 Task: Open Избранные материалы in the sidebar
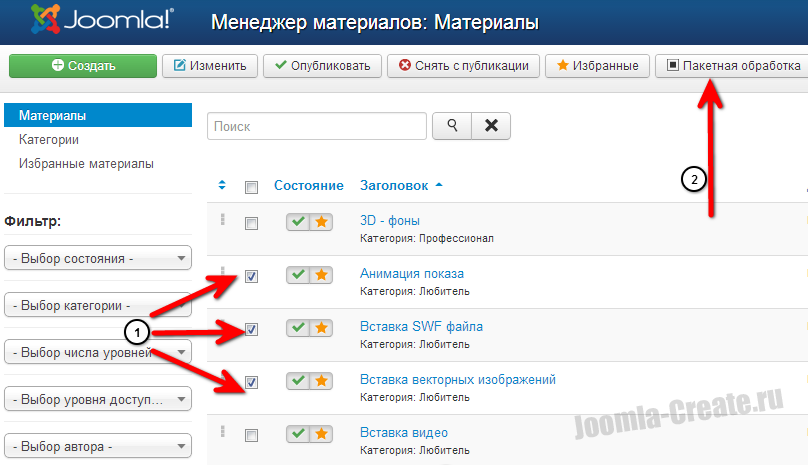click(x=86, y=163)
